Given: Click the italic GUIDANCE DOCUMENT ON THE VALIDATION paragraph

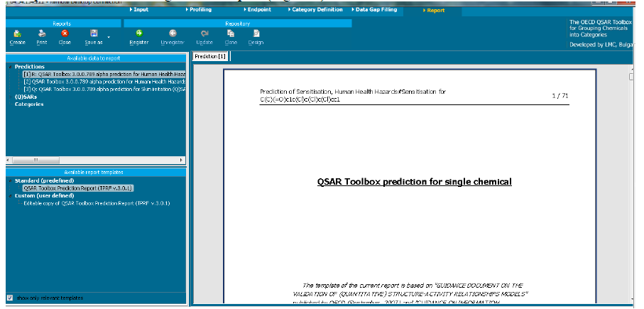Looking at the screenshot, I should point(409,293).
